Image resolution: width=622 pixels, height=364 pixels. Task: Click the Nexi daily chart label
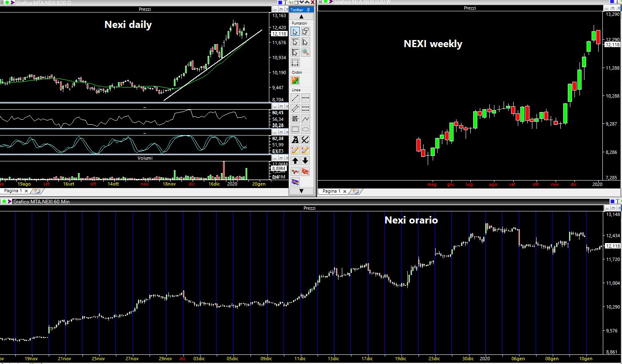coord(128,25)
